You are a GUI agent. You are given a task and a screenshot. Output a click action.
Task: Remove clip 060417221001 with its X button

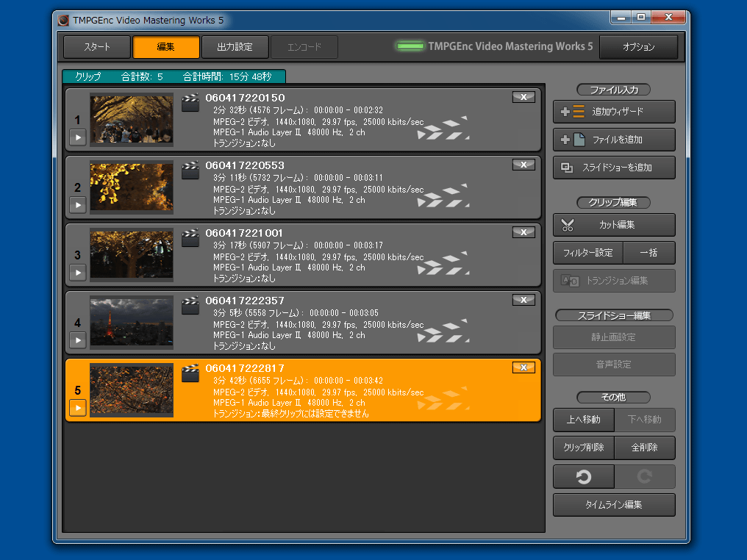pyautogui.click(x=523, y=232)
